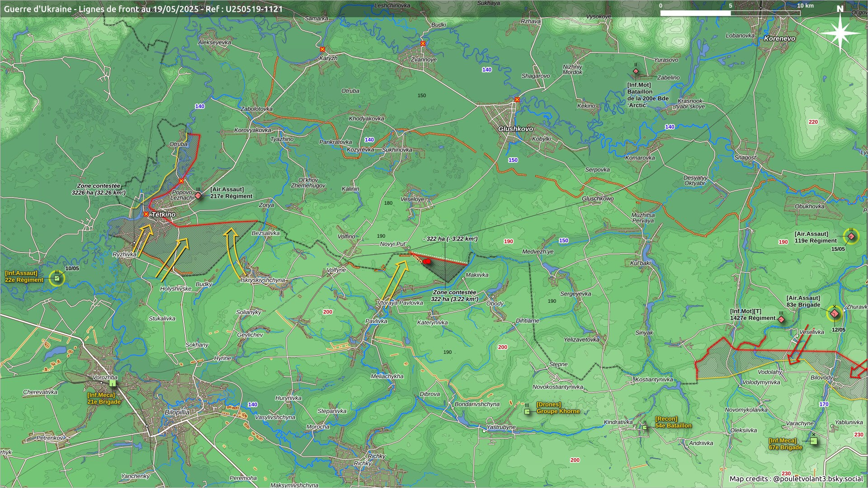The image size is (868, 488).
Task: Click the Glushkovo town label
Action: click(515, 129)
